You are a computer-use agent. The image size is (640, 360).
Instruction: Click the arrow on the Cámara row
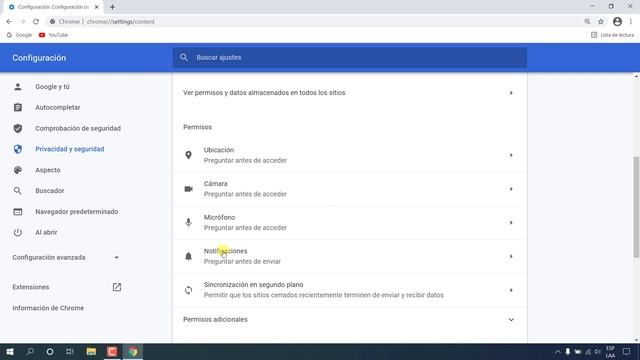[511, 189]
